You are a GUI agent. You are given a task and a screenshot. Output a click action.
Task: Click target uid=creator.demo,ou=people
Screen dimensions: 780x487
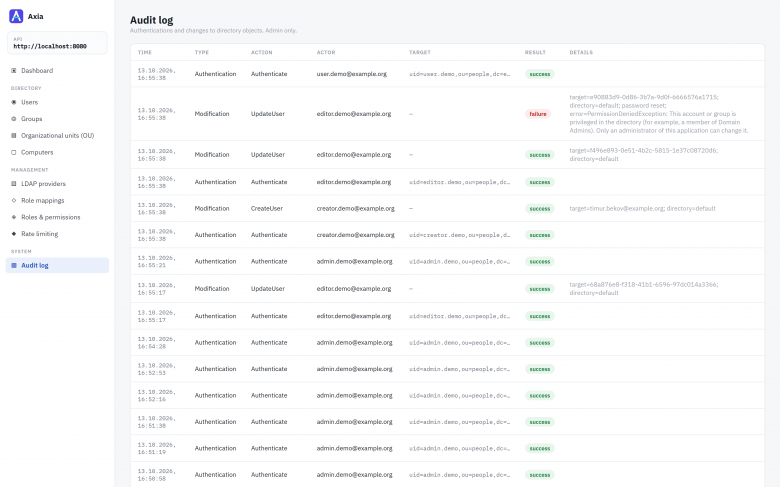[460, 235]
